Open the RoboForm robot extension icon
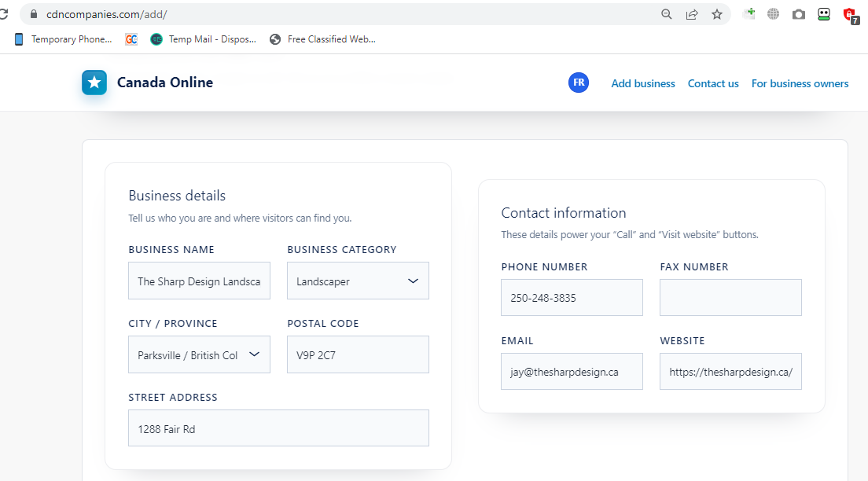The width and height of the screenshot is (868, 481). pyautogui.click(x=824, y=14)
